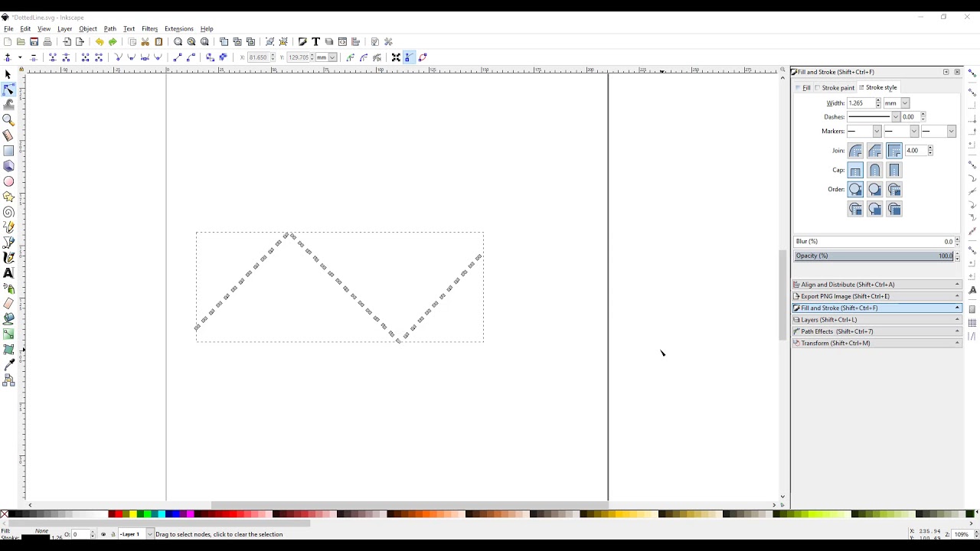Select the Spray tool
The height and width of the screenshot is (551, 980).
click(8, 289)
